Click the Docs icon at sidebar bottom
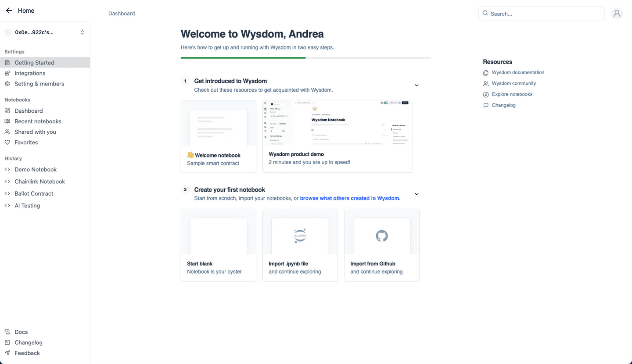This screenshot has height=364, width=632. point(7,332)
